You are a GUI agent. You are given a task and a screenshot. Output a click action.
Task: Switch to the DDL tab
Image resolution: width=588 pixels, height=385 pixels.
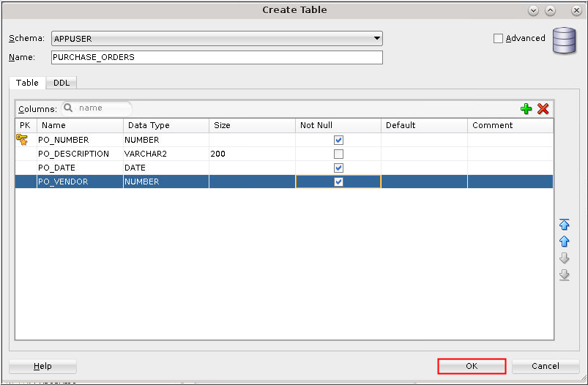(62, 83)
